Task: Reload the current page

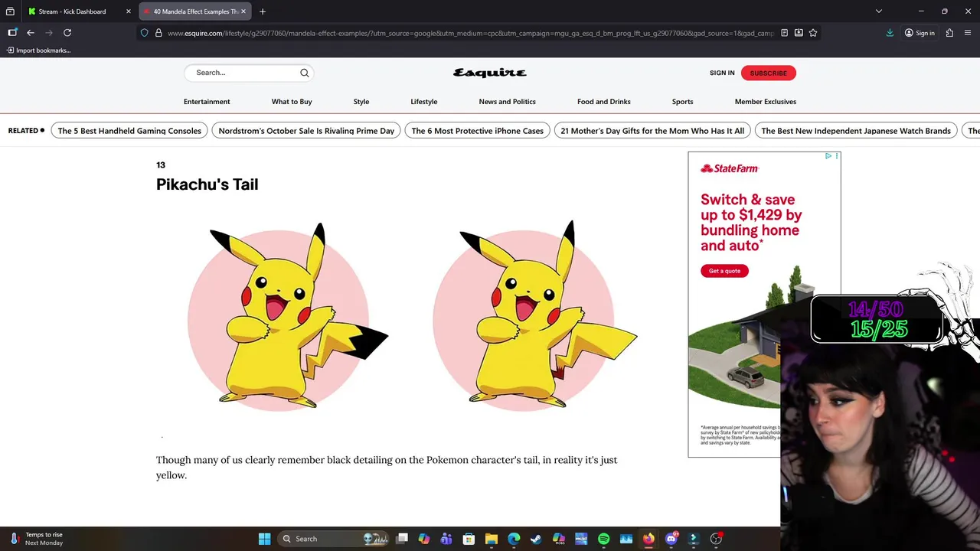Action: click(x=67, y=33)
